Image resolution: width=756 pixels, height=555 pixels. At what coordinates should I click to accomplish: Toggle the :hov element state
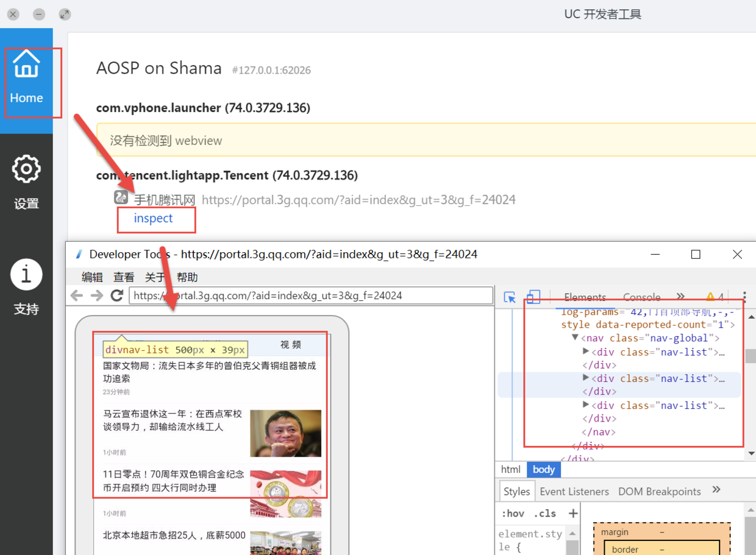coord(512,514)
